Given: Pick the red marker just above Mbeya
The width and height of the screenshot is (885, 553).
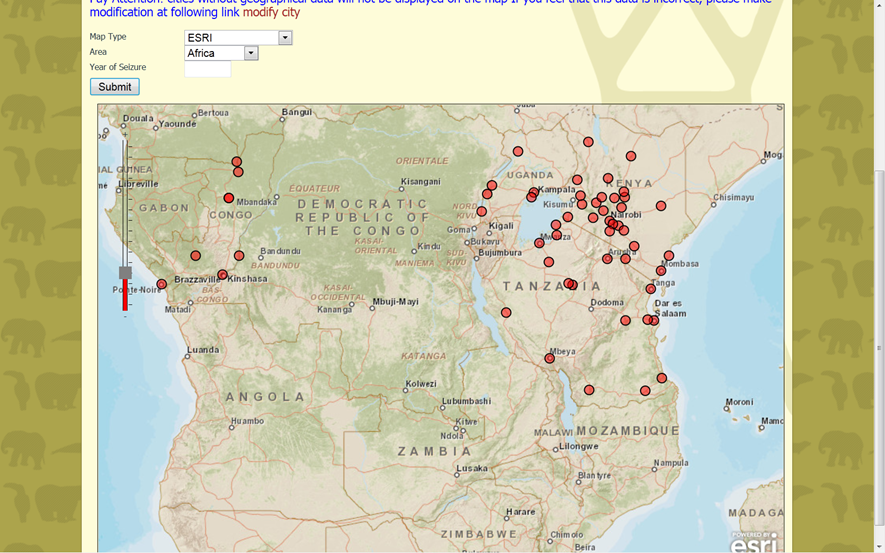Looking at the screenshot, I should [x=549, y=358].
